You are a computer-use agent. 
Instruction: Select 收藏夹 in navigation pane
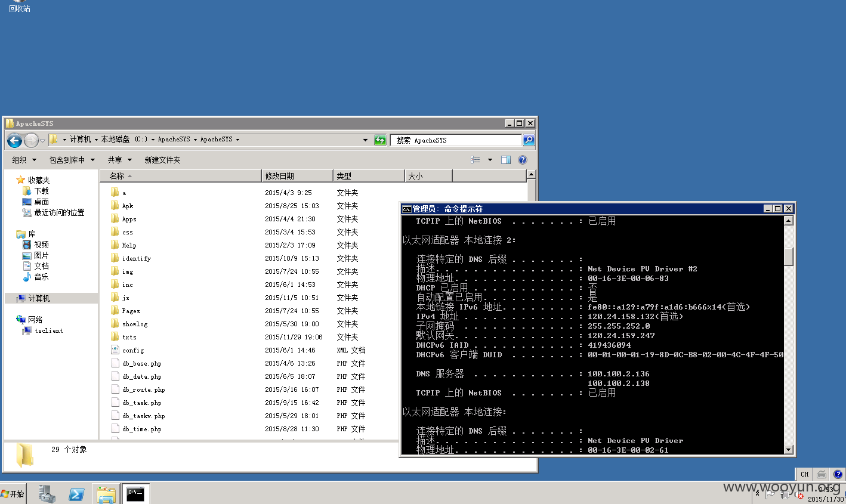[x=39, y=180]
